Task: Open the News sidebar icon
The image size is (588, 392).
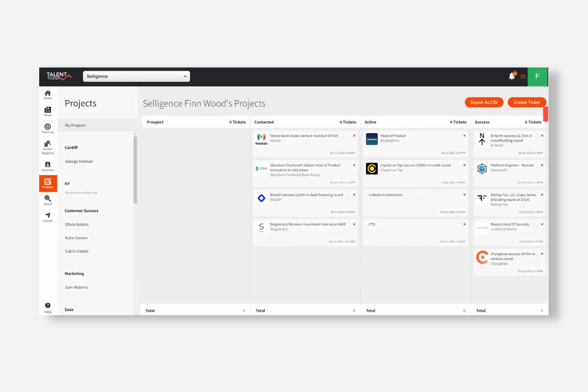Action: pos(48,112)
